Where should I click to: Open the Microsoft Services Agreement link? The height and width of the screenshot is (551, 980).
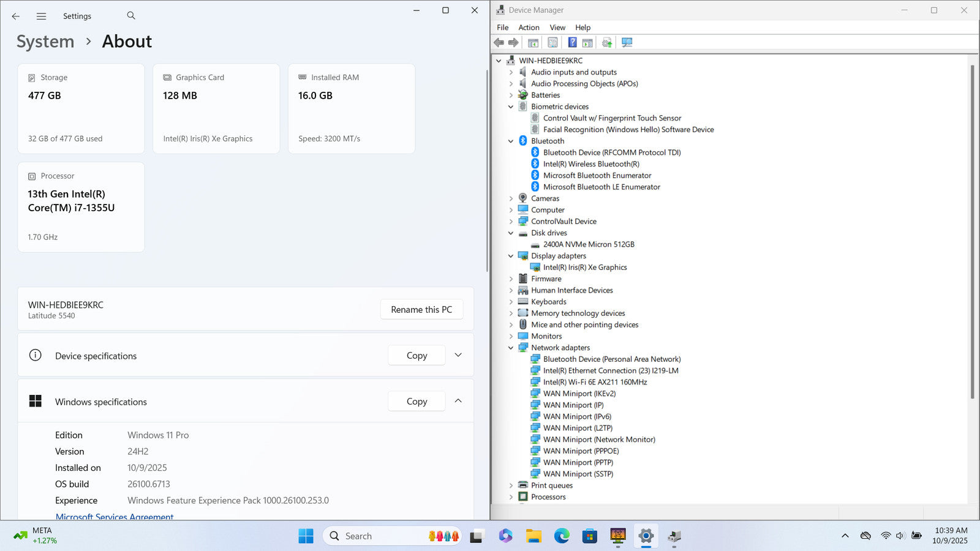coord(115,517)
